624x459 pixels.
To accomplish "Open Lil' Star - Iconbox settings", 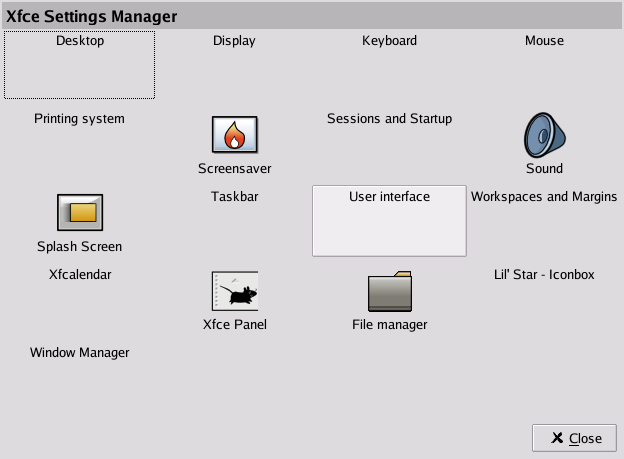I will 544,274.
